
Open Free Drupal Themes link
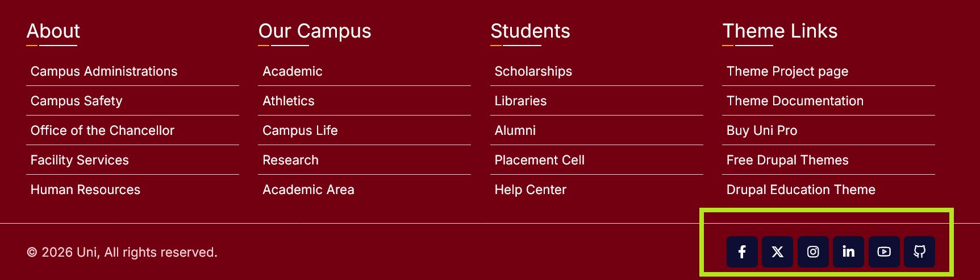tap(787, 160)
